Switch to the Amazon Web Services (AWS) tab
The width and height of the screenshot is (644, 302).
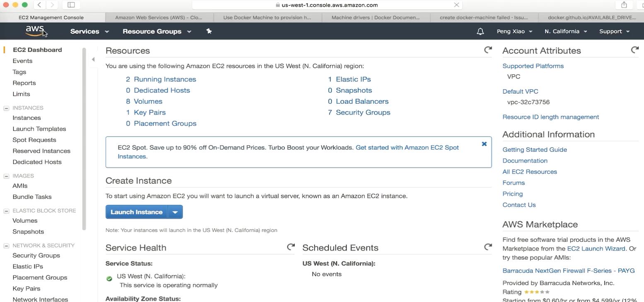point(158,17)
